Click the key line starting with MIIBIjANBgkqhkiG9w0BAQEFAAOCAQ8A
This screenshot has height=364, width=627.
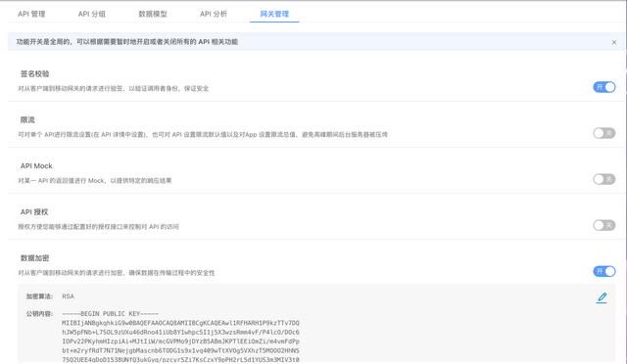[180, 323]
